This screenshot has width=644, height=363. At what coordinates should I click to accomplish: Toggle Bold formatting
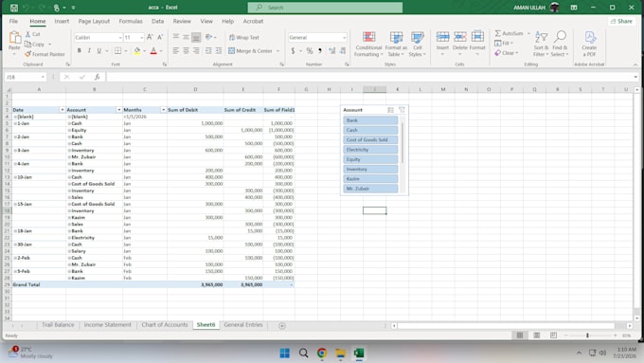coord(79,50)
